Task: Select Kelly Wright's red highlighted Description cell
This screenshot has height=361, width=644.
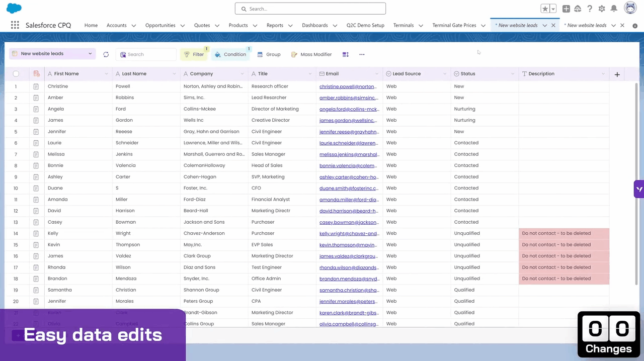Action: click(563, 233)
